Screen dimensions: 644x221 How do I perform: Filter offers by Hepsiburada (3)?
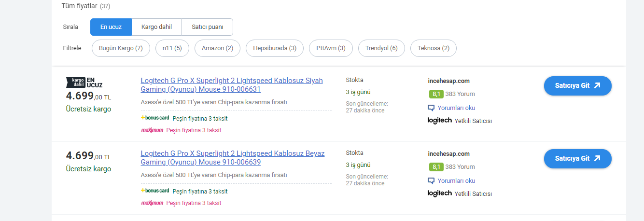coord(274,48)
